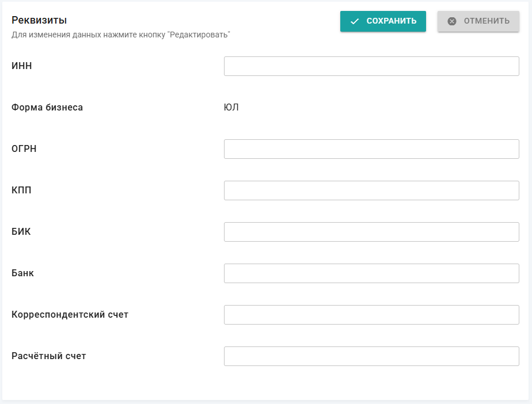Click into the КПП text box
The image size is (532, 404).
coord(371,190)
